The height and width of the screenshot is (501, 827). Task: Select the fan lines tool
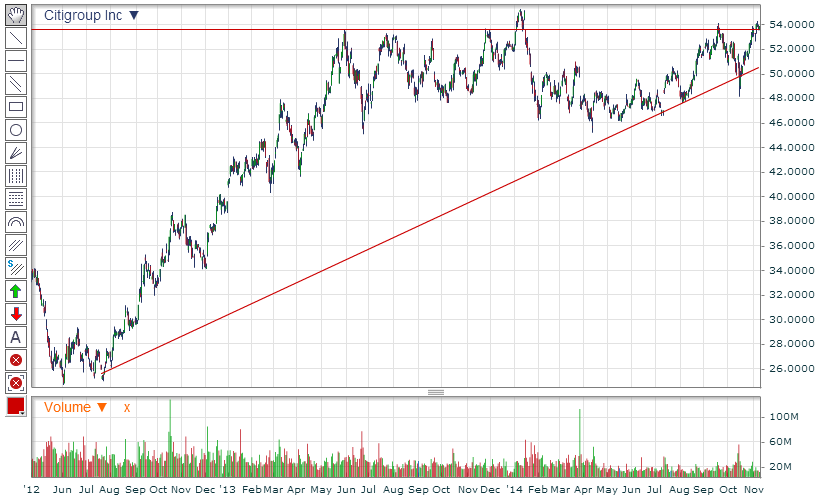(x=16, y=153)
